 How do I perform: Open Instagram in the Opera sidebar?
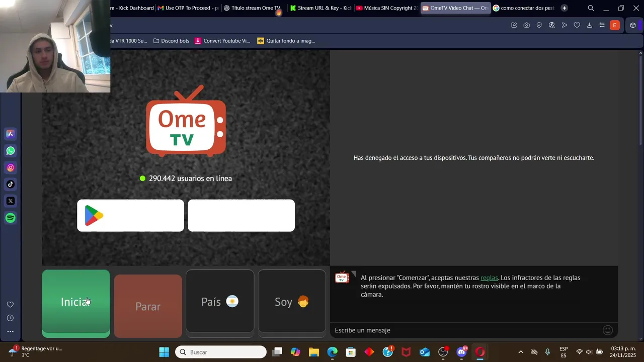pos(10,167)
